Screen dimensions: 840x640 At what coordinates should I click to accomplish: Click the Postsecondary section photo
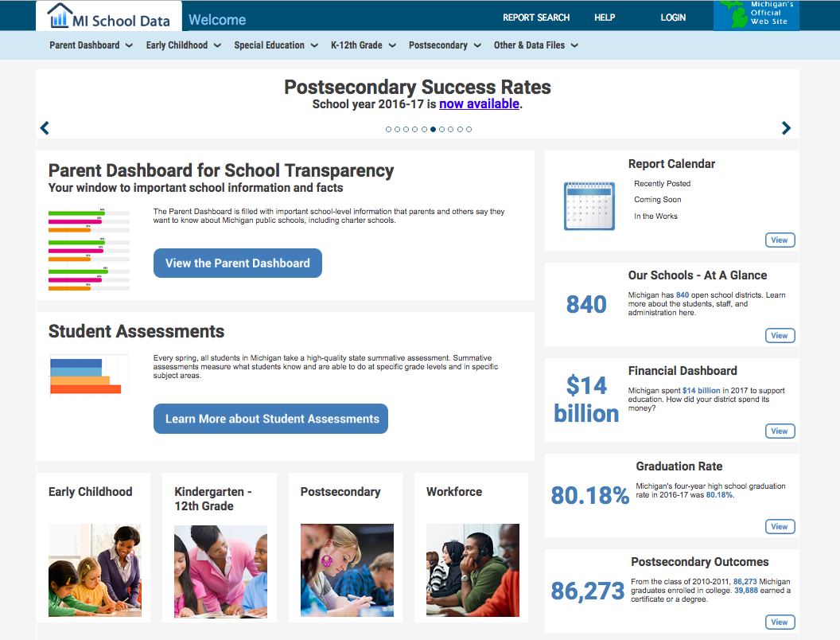346,570
